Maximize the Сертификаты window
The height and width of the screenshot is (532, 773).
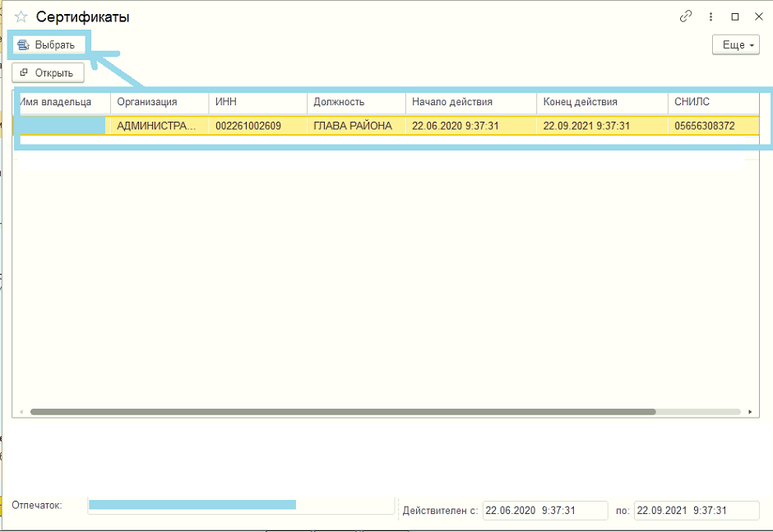point(735,16)
